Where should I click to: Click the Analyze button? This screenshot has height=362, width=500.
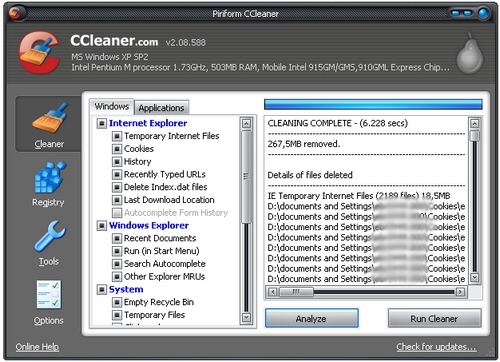click(x=311, y=319)
